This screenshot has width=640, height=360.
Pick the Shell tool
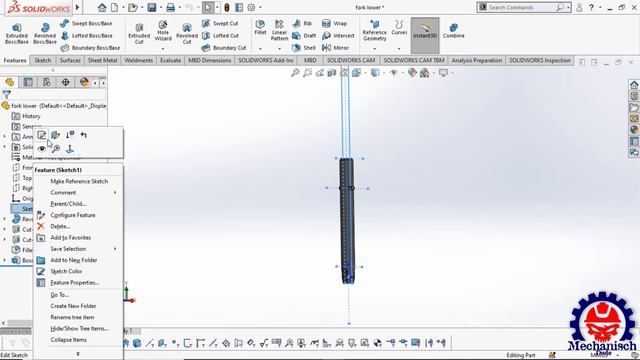(304, 48)
